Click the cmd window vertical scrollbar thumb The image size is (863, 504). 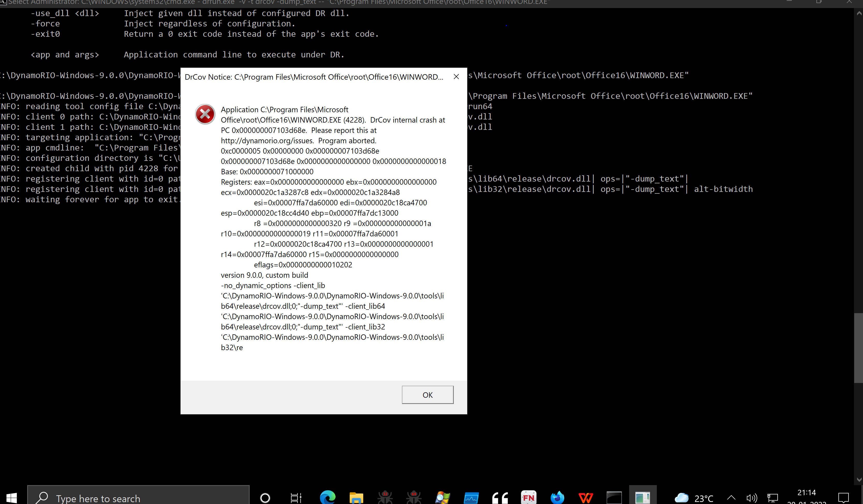[x=859, y=348]
